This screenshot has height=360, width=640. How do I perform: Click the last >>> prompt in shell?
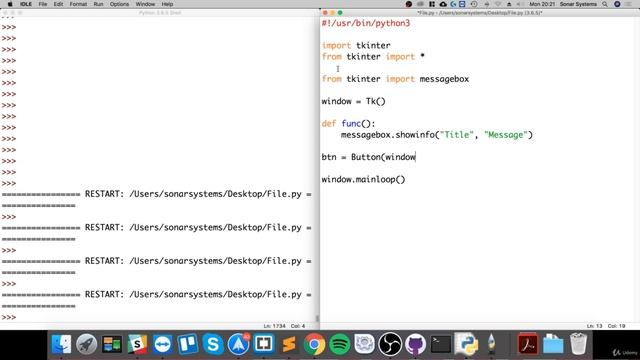[9, 317]
